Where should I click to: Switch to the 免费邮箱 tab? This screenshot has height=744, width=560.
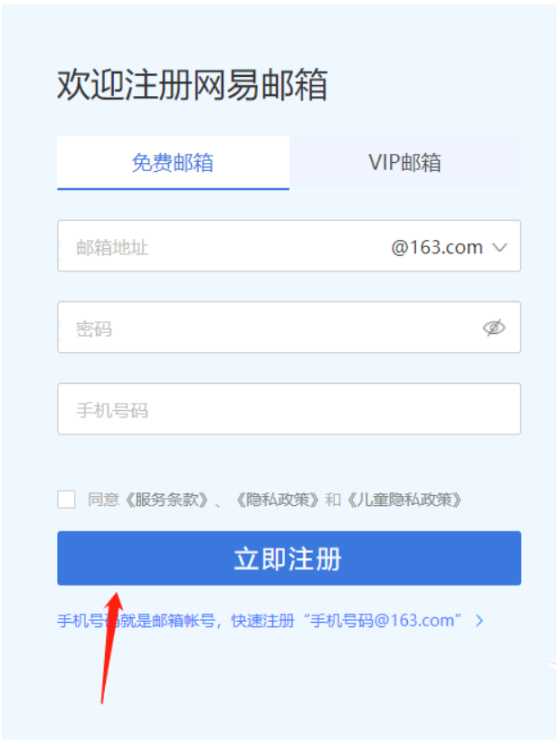click(x=173, y=163)
